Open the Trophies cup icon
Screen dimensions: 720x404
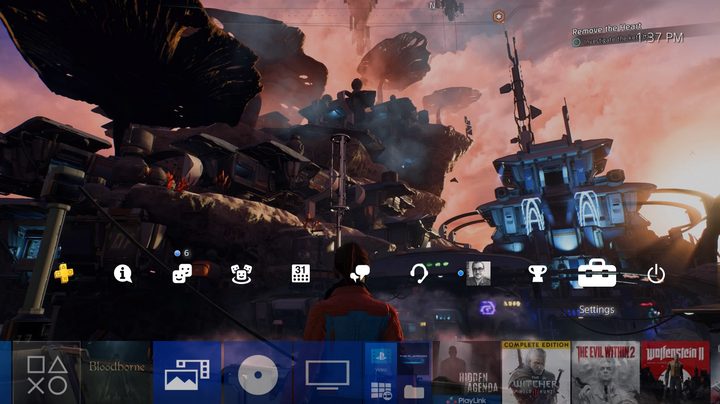[x=537, y=274]
